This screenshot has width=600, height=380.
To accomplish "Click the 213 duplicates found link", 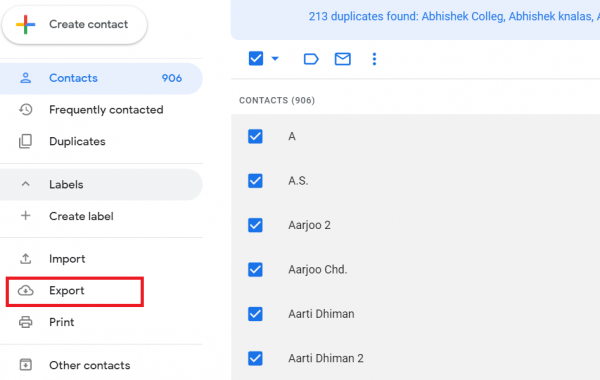I will tap(454, 16).
